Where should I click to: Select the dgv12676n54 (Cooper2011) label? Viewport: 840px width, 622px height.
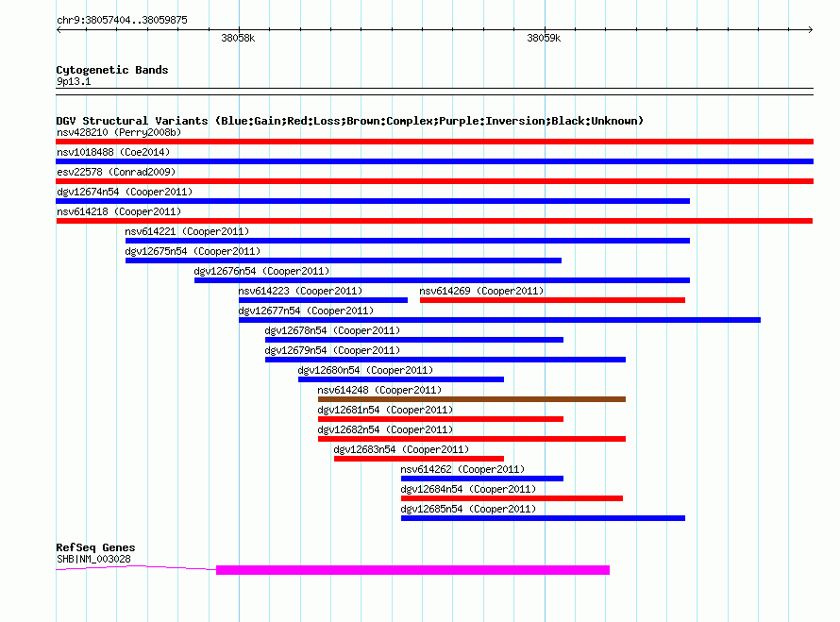pos(261,271)
